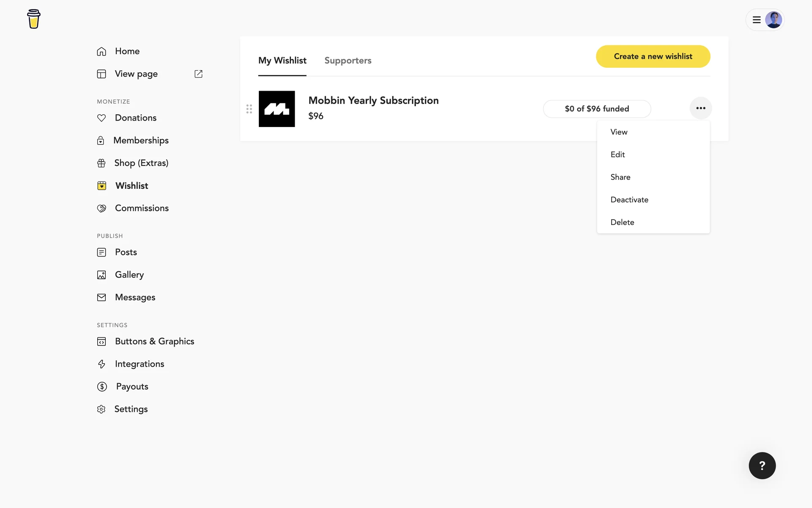Screen dimensions: 812x508
Task: Choose Delete in the options menu
Action: coord(622,222)
